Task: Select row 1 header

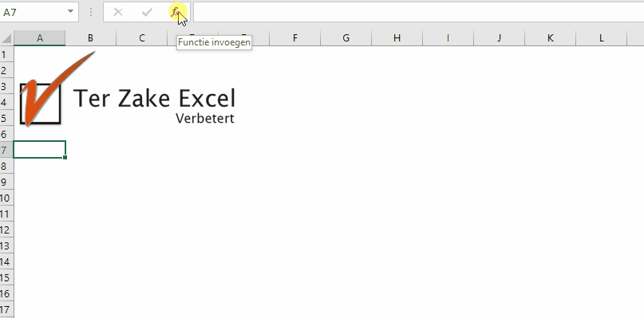Action: [x=6, y=54]
